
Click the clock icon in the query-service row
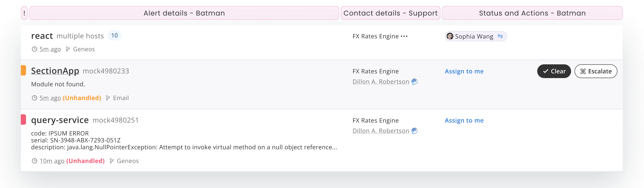tap(34, 161)
